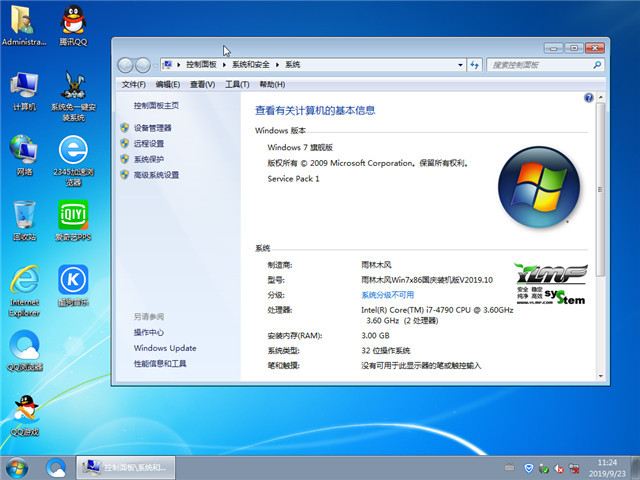Open the 计算机 desktop icon
This screenshot has width=640, height=480.
pyautogui.click(x=24, y=91)
